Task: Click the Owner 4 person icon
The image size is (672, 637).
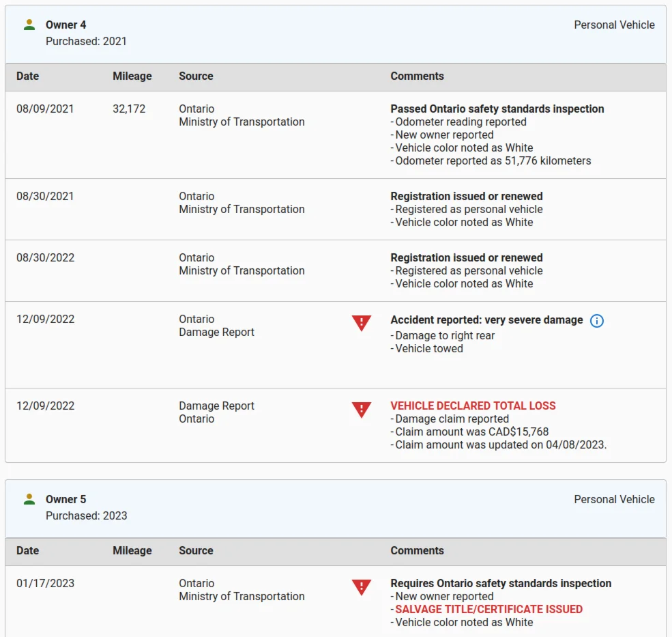Action: [x=29, y=25]
